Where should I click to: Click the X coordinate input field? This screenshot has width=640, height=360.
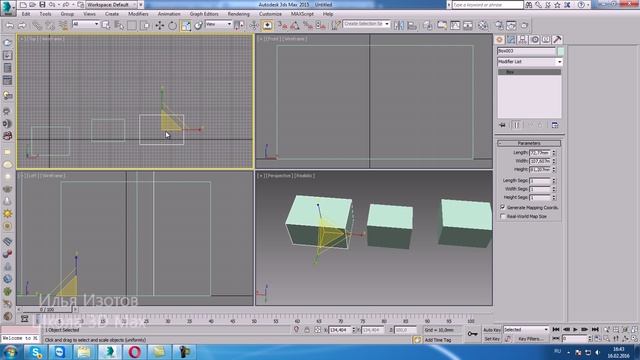point(340,330)
